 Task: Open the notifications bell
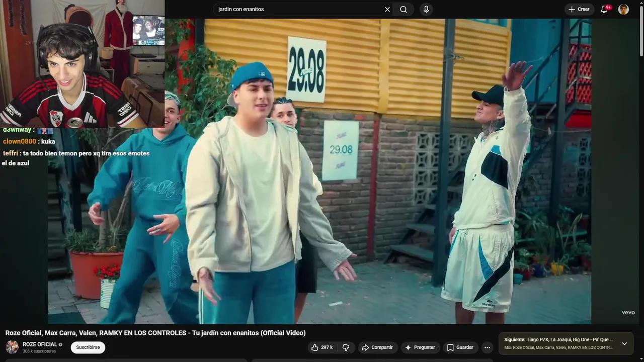[605, 9]
